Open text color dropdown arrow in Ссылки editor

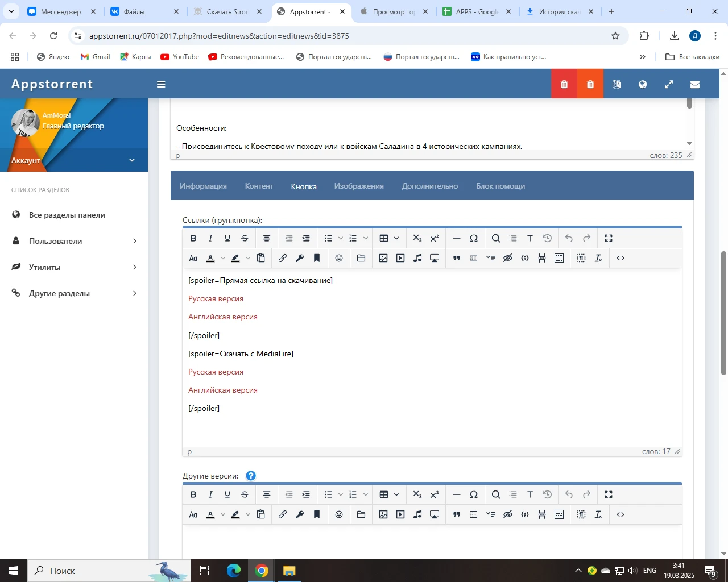point(223,258)
